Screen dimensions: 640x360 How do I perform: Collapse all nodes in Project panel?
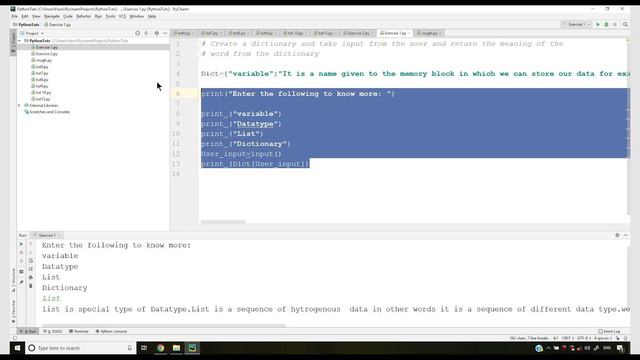click(x=146, y=33)
